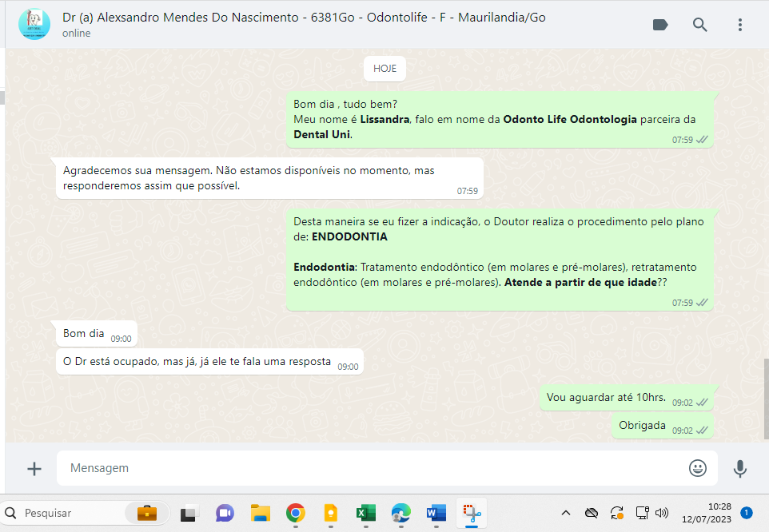This screenshot has width=769, height=532.
Task: Click the chat vertical scrollbar
Action: (766, 399)
